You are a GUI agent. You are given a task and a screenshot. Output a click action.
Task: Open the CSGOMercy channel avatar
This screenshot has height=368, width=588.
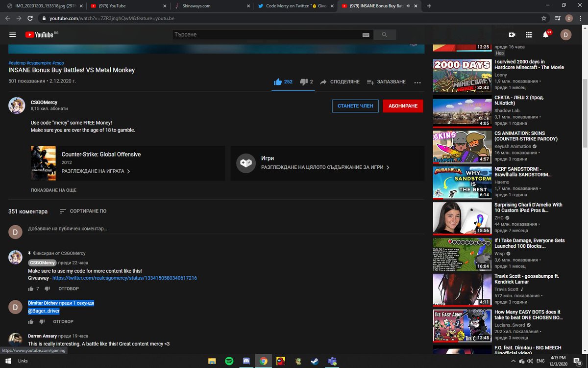click(x=17, y=105)
